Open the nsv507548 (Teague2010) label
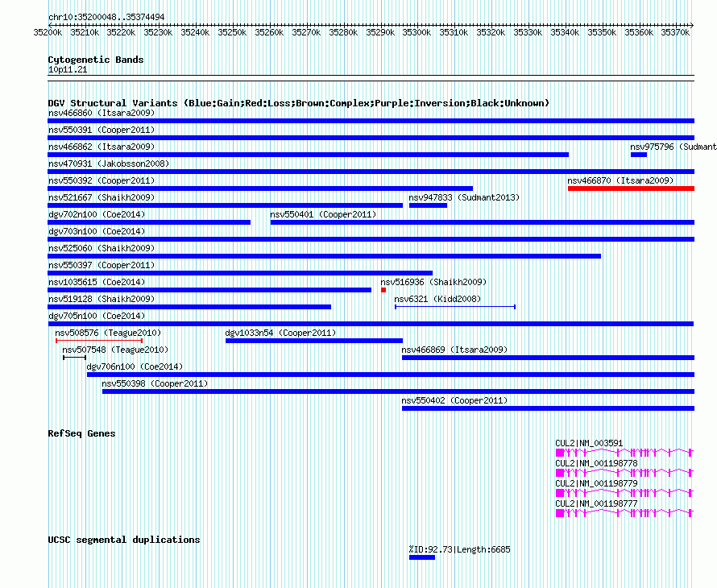Viewport: 717px width, 588px height. point(115,350)
